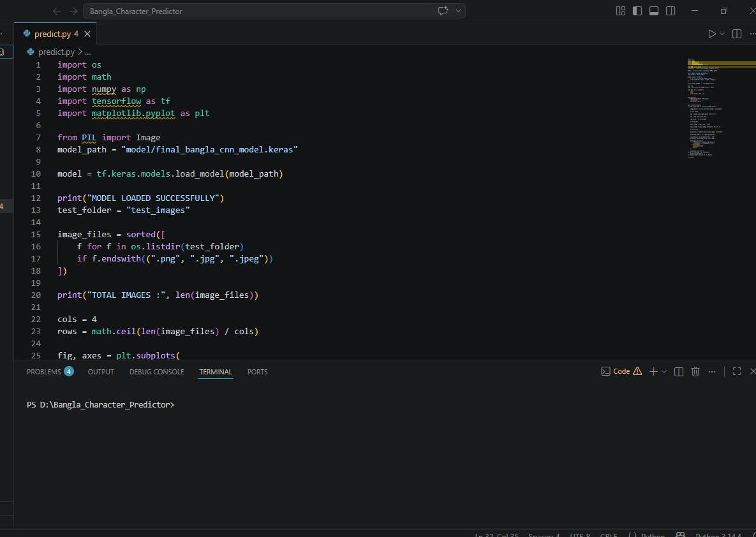The width and height of the screenshot is (756, 537).
Task: Click the minimap code overview
Action: (x=722, y=108)
